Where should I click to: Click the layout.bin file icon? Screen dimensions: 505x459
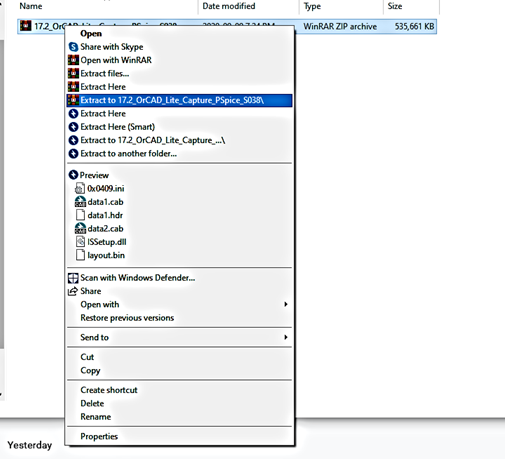point(80,255)
